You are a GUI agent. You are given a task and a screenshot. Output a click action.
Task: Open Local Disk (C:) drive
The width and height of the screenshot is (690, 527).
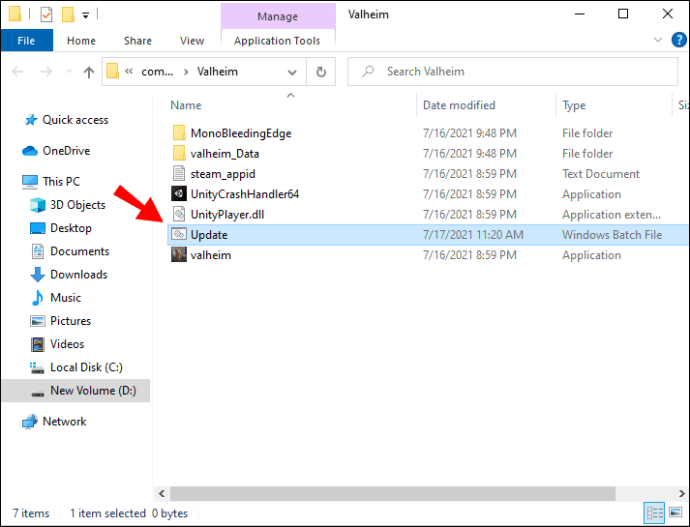86,367
